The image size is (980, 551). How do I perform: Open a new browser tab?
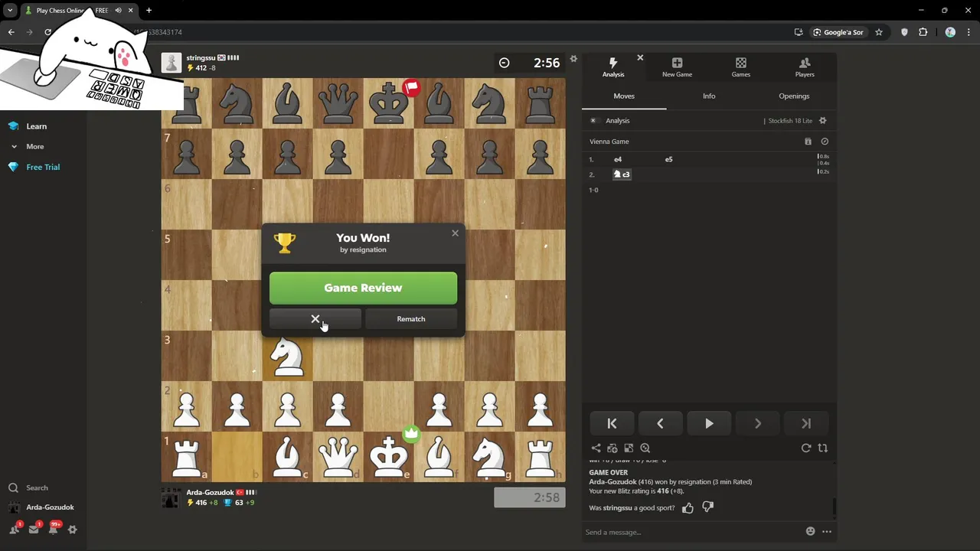click(149, 11)
